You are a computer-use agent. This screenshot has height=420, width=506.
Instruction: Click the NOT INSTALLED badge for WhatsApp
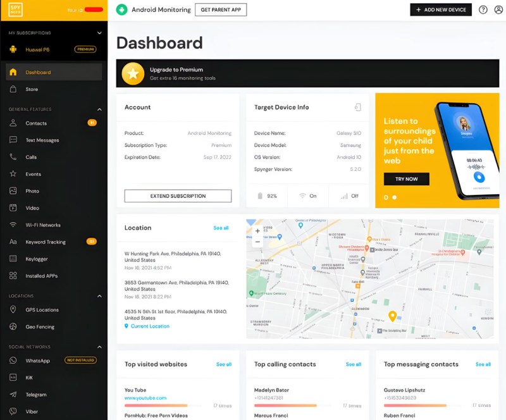click(81, 360)
